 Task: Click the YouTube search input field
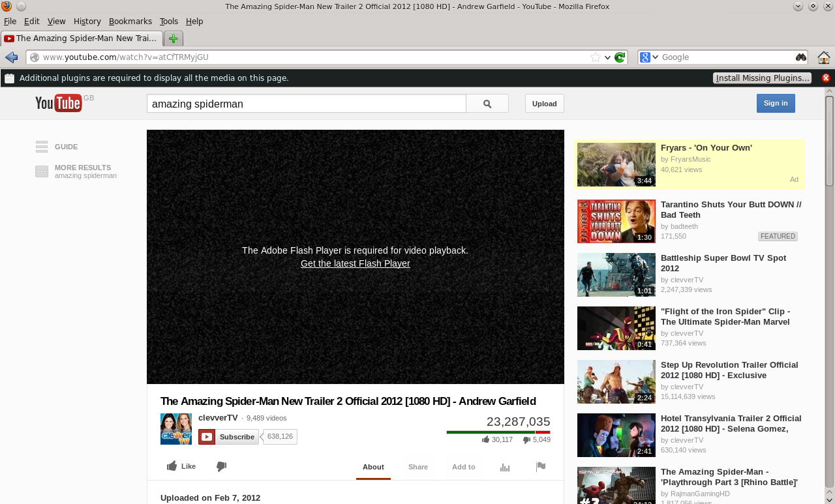coord(307,104)
